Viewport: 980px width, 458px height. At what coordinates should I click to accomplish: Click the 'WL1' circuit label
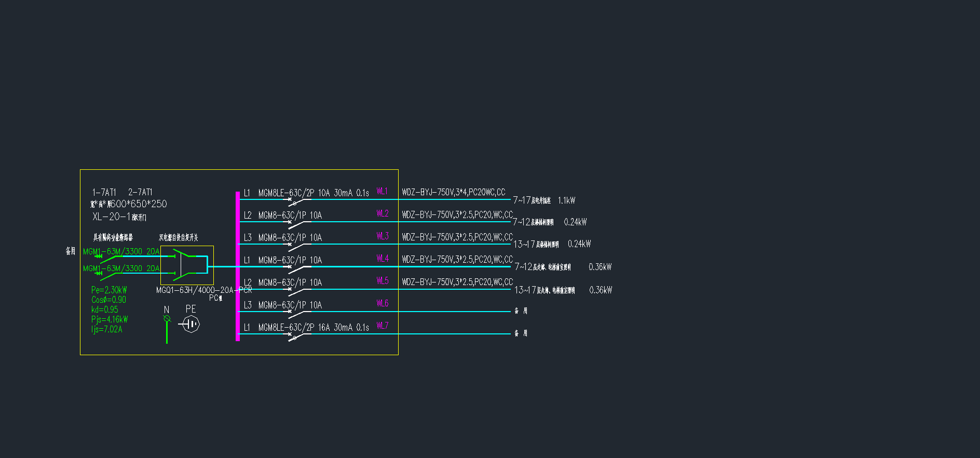pyautogui.click(x=382, y=191)
